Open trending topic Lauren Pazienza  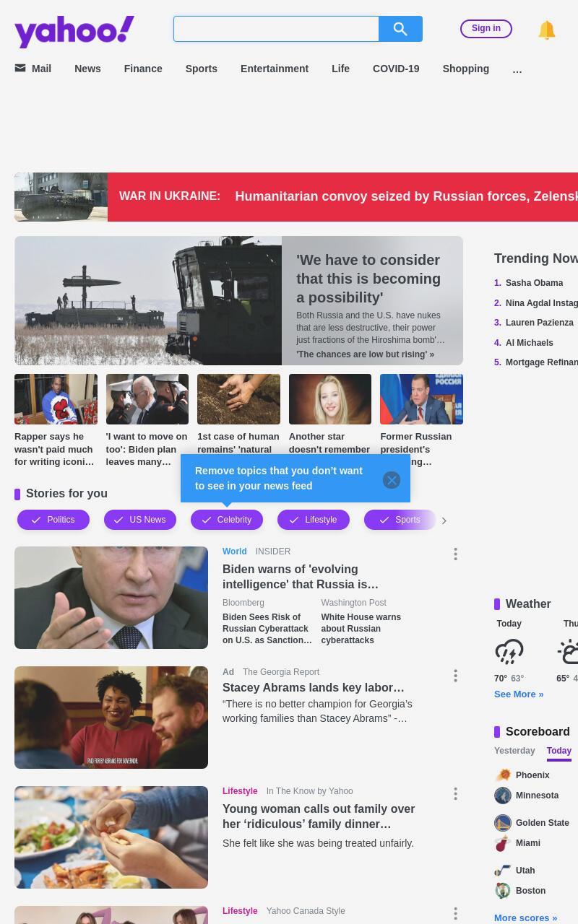click(x=540, y=323)
